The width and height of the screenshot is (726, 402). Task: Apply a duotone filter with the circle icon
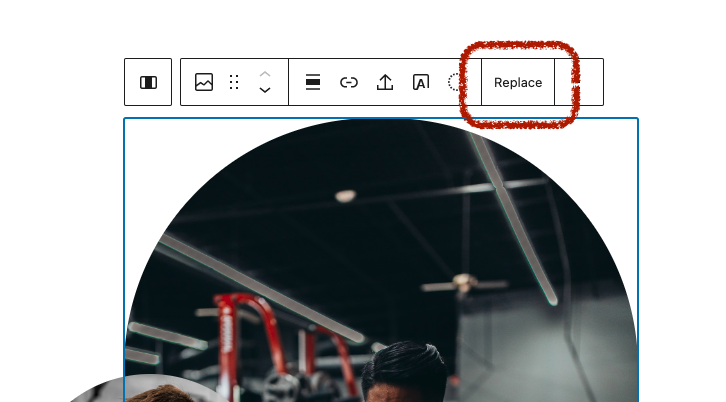click(x=455, y=82)
